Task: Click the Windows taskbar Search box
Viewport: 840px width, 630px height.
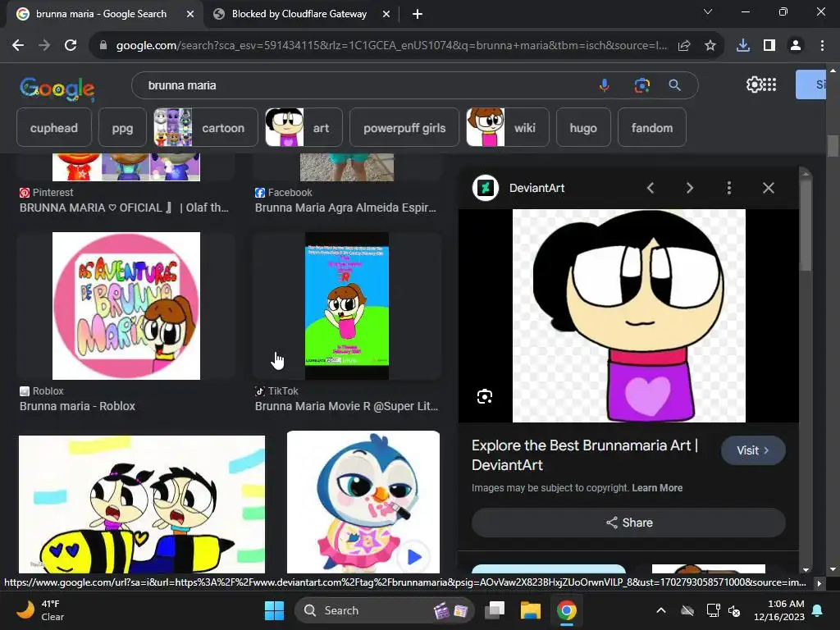Action: (x=385, y=610)
